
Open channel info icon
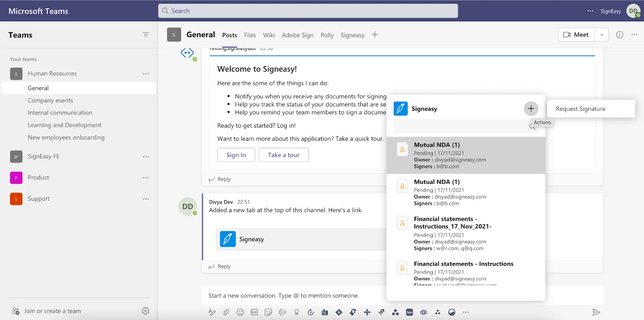click(619, 35)
